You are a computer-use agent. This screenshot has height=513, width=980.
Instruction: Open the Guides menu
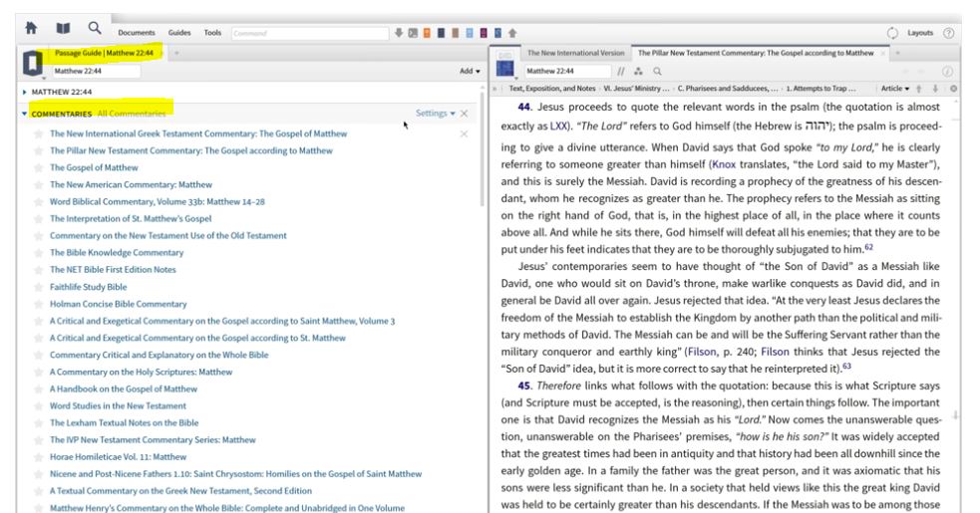point(179,33)
